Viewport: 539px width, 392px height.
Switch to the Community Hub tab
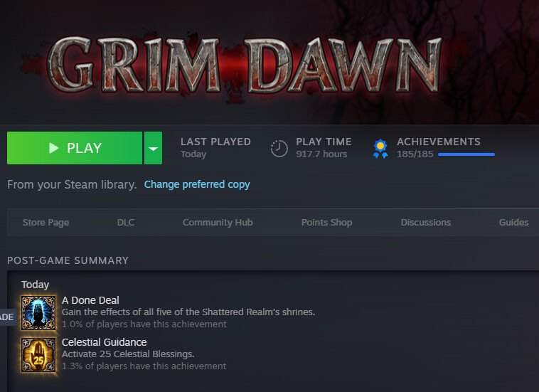[x=218, y=222]
